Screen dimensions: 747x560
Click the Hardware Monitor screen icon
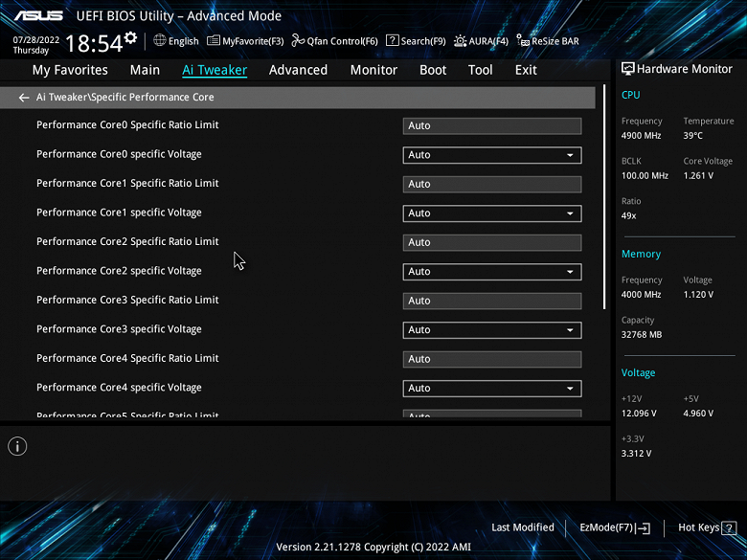(628, 69)
